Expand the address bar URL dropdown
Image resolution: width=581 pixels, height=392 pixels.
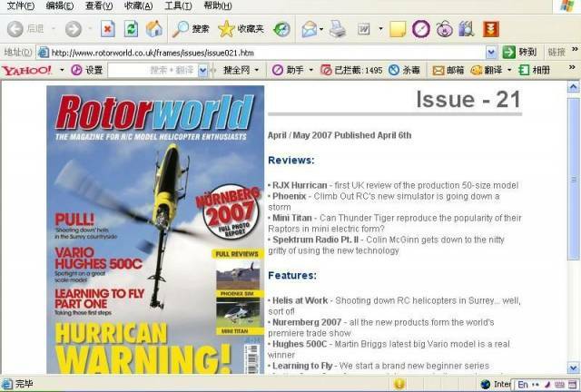[x=491, y=53]
